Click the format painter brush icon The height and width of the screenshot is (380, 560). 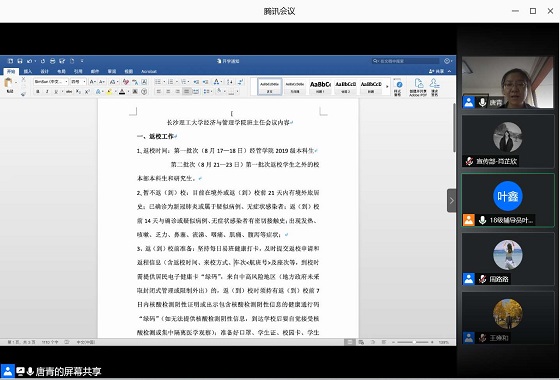[x=23, y=94]
